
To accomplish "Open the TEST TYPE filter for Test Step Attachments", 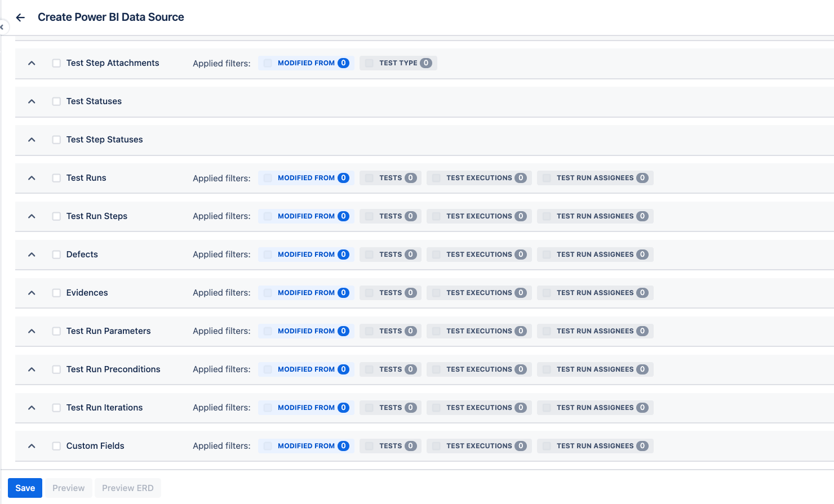I will tap(398, 63).
